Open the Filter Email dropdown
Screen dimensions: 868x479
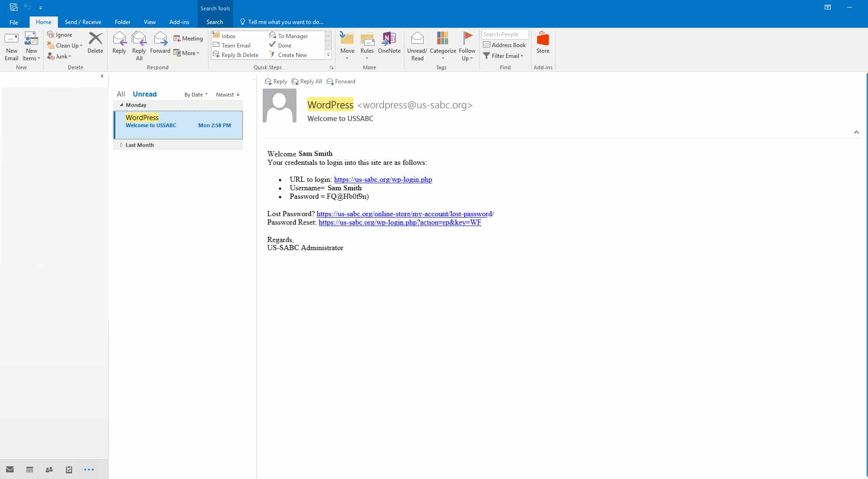pos(503,56)
